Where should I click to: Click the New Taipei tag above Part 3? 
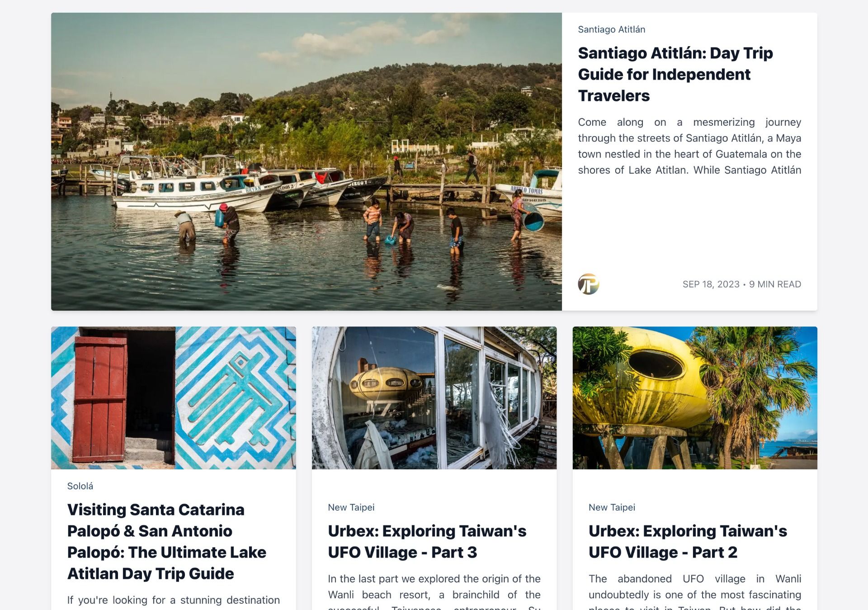[x=351, y=507]
